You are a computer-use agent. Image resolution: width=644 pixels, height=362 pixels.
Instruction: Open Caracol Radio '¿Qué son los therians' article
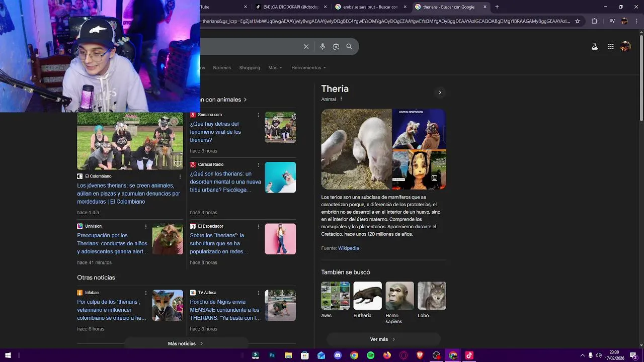click(x=225, y=182)
